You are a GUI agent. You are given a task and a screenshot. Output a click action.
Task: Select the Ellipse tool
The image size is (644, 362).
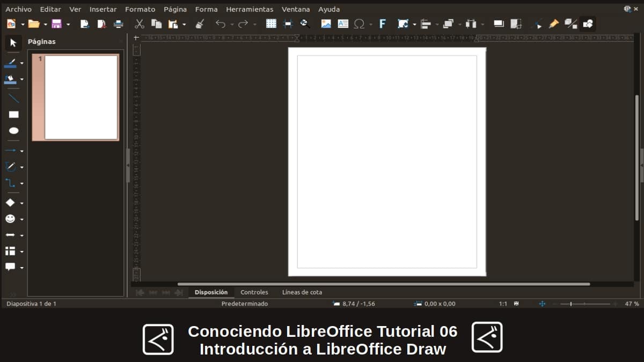click(14, 130)
